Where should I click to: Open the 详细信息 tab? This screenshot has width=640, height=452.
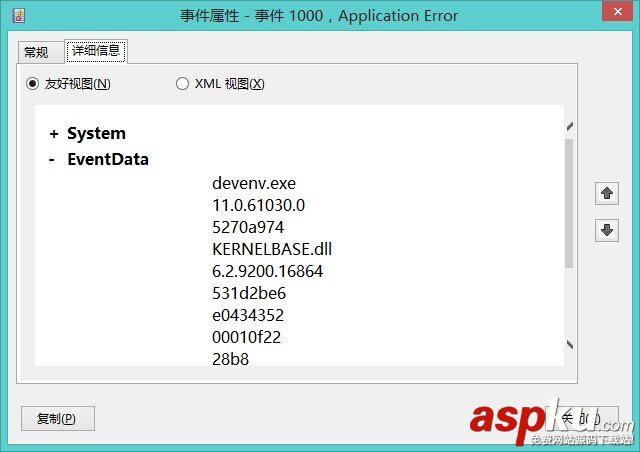point(96,51)
